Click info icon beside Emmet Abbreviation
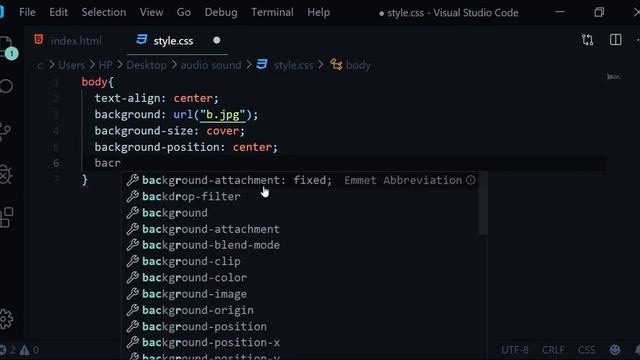The width and height of the screenshot is (640, 360). click(471, 180)
